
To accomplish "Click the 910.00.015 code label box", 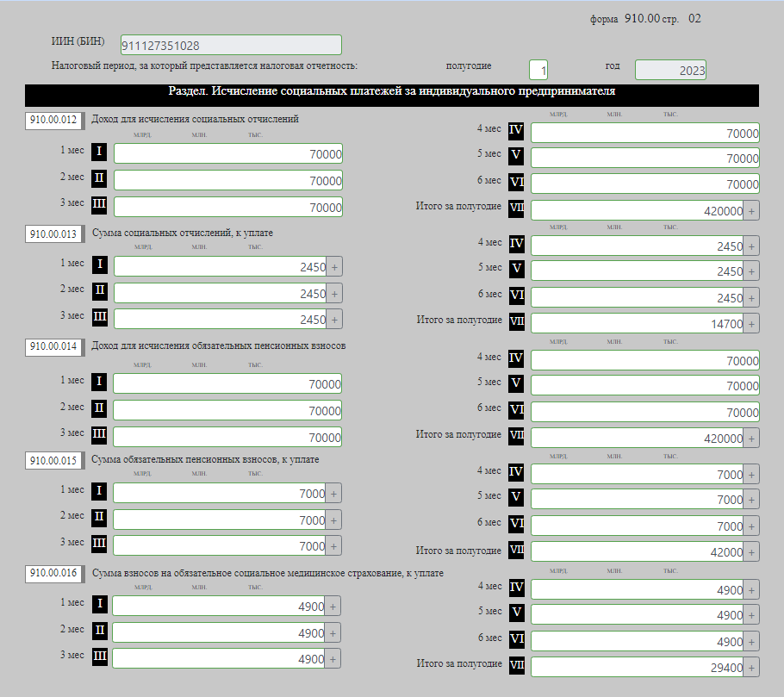I will point(53,461).
